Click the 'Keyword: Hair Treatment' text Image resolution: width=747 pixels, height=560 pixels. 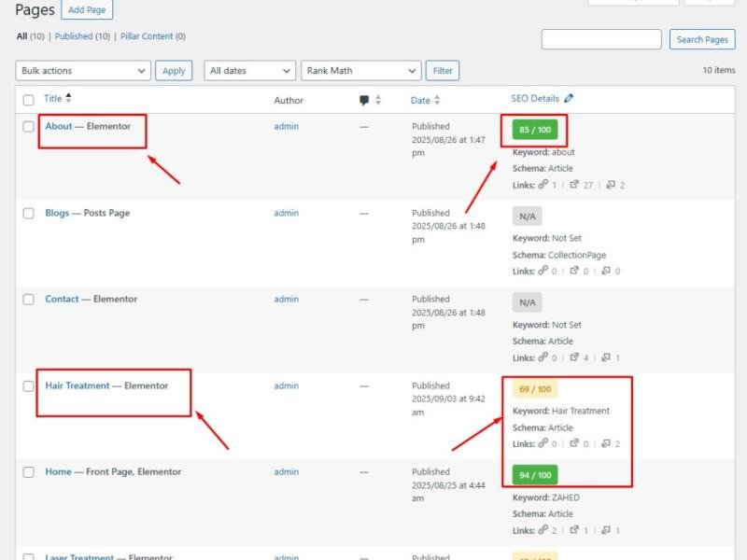point(561,411)
